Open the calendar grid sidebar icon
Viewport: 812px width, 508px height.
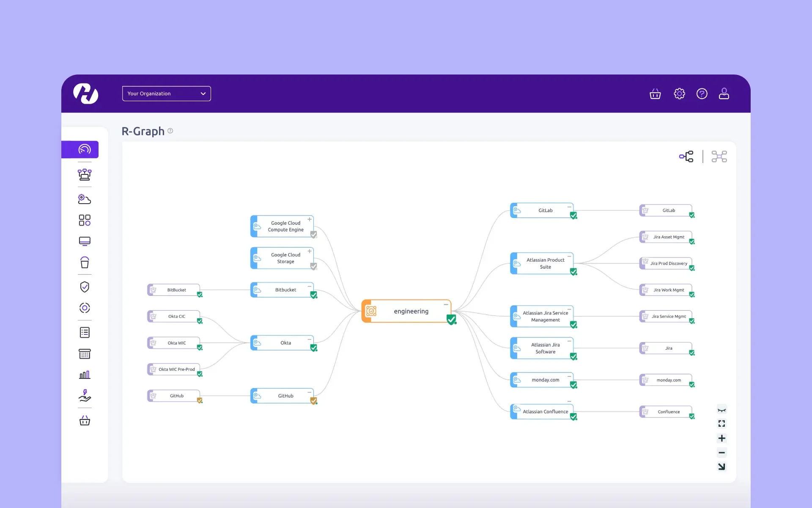(85, 354)
